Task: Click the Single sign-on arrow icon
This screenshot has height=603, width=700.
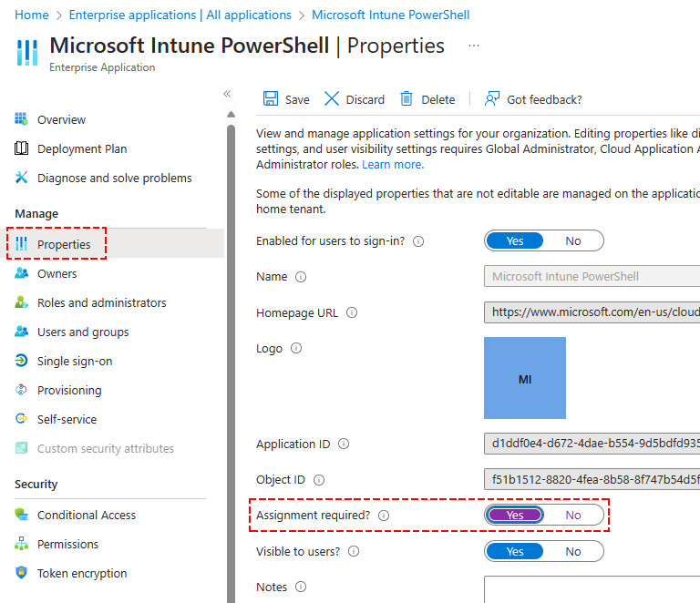Action: tap(21, 360)
